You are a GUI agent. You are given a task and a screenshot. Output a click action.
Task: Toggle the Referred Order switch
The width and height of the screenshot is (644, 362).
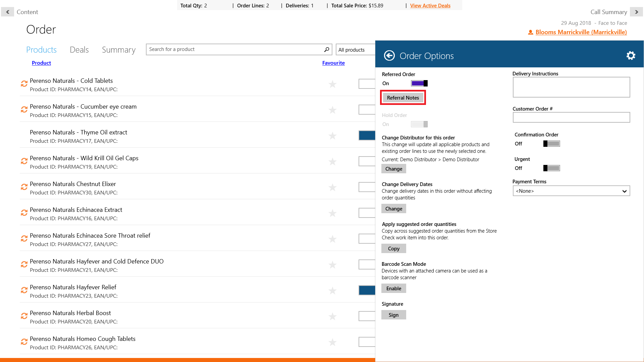(419, 83)
